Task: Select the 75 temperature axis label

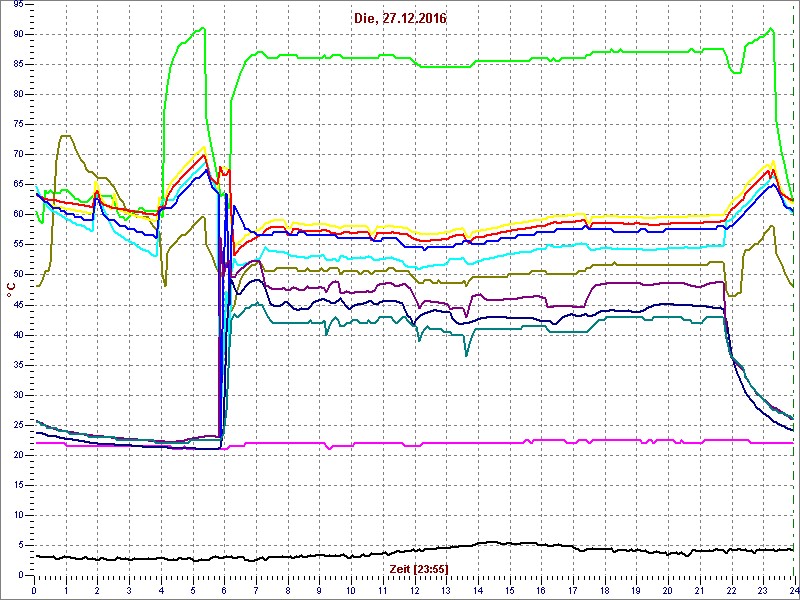Action: point(18,124)
